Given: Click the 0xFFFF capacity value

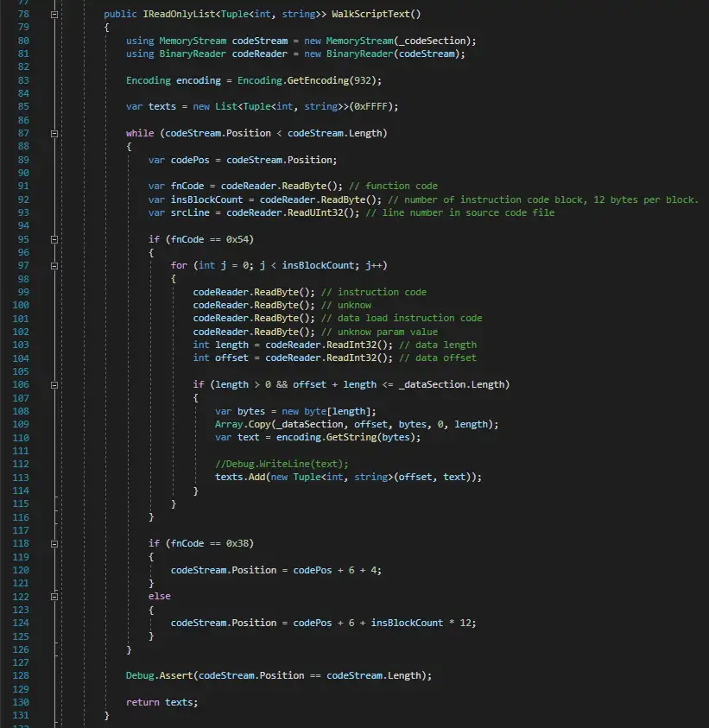Looking at the screenshot, I should tap(370, 106).
